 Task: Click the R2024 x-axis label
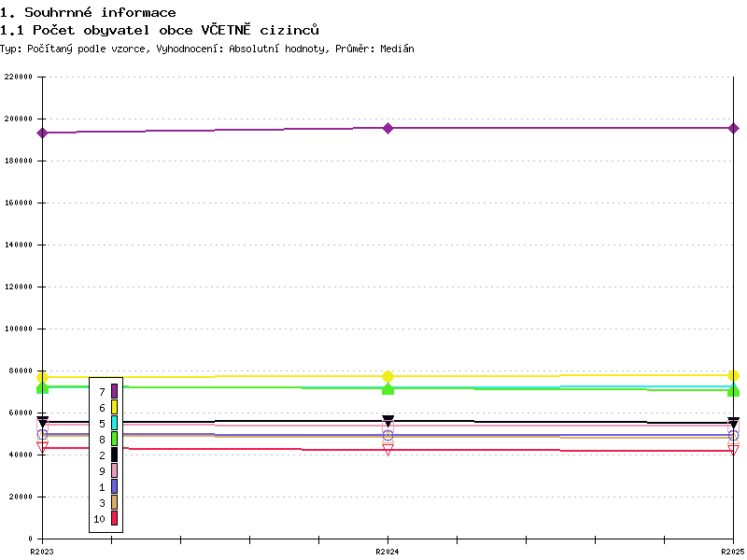(x=388, y=552)
